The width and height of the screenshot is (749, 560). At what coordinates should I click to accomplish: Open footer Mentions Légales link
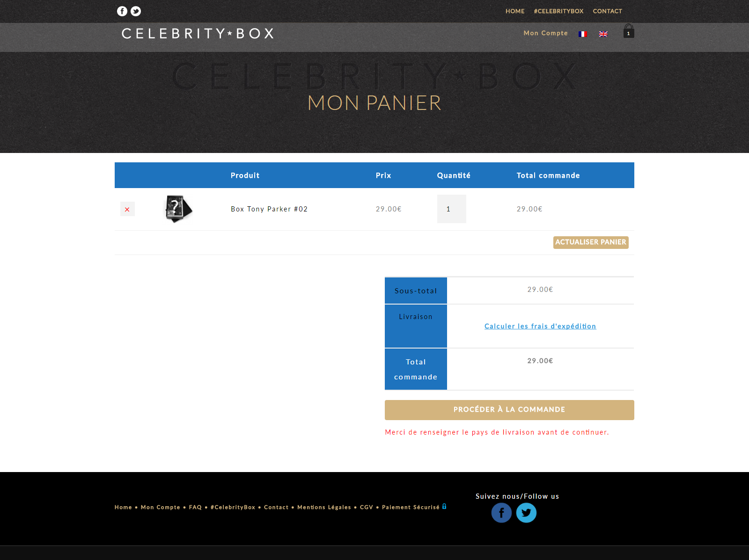pyautogui.click(x=324, y=507)
